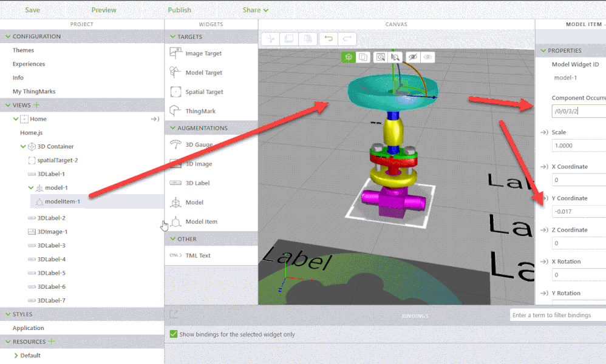Collapse the CONFIGURATION section

(8, 36)
